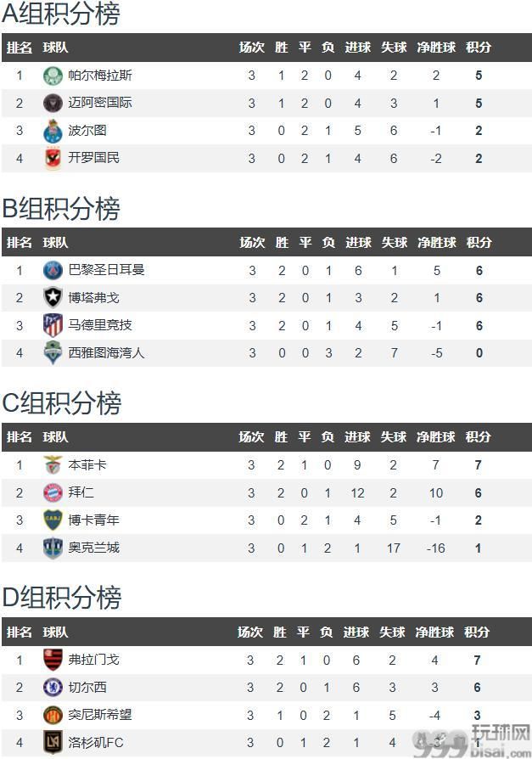Click the Al Ahly red crest icon
Viewport: 532px width, 759px height.
[x=53, y=158]
